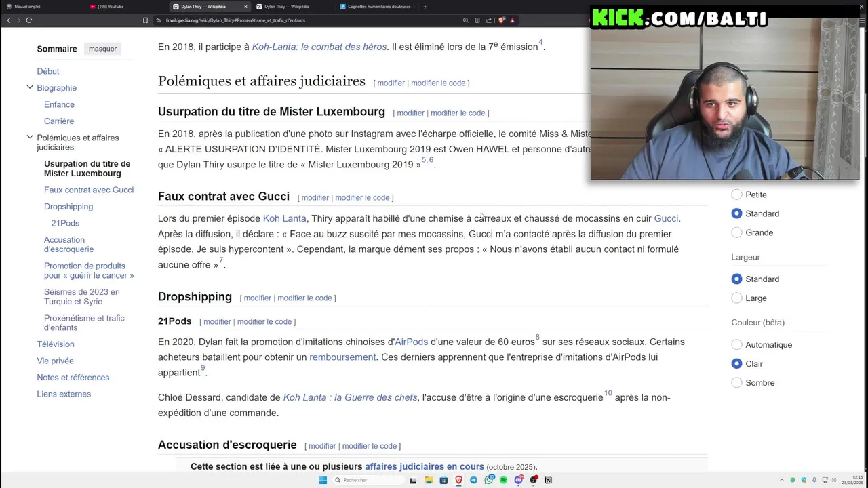Open Task View on the taskbar
Screen dimensions: 868x488
click(x=413, y=480)
